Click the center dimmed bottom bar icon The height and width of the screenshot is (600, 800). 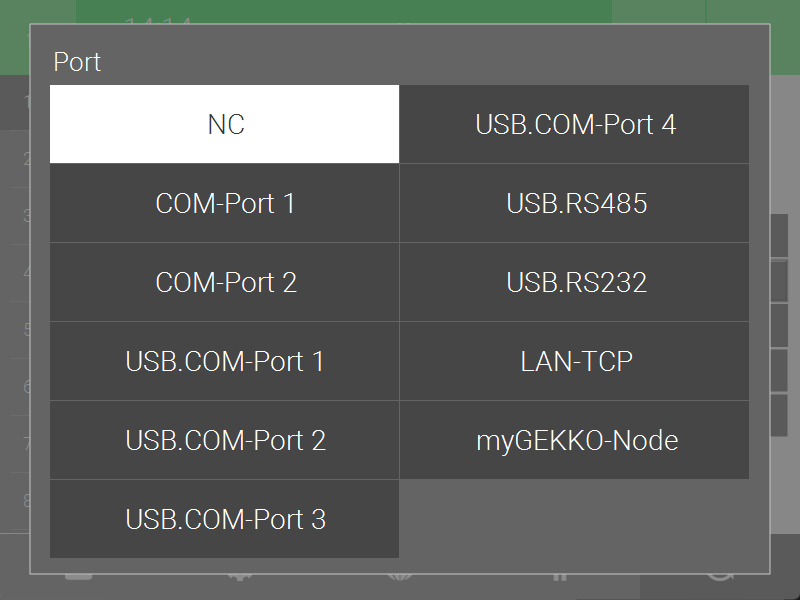pos(399,577)
